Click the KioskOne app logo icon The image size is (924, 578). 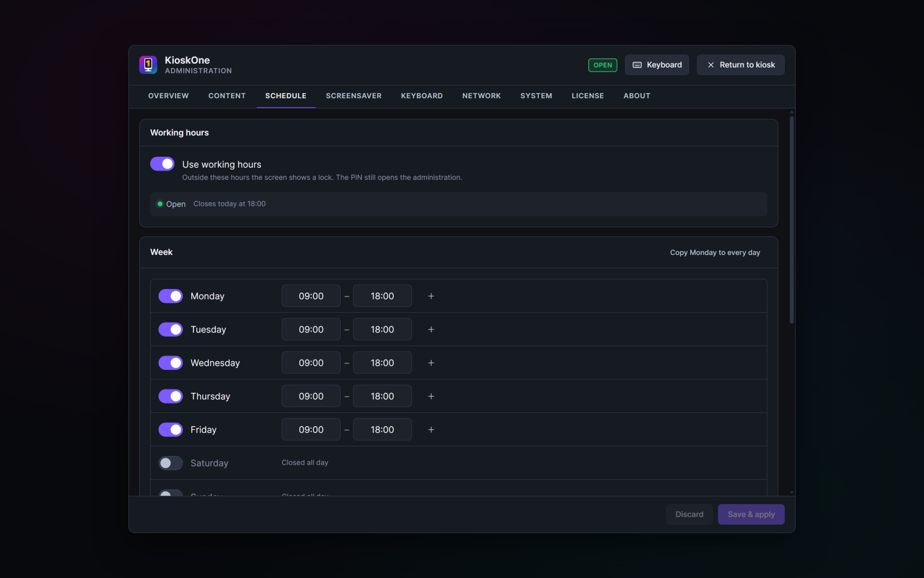coord(148,65)
